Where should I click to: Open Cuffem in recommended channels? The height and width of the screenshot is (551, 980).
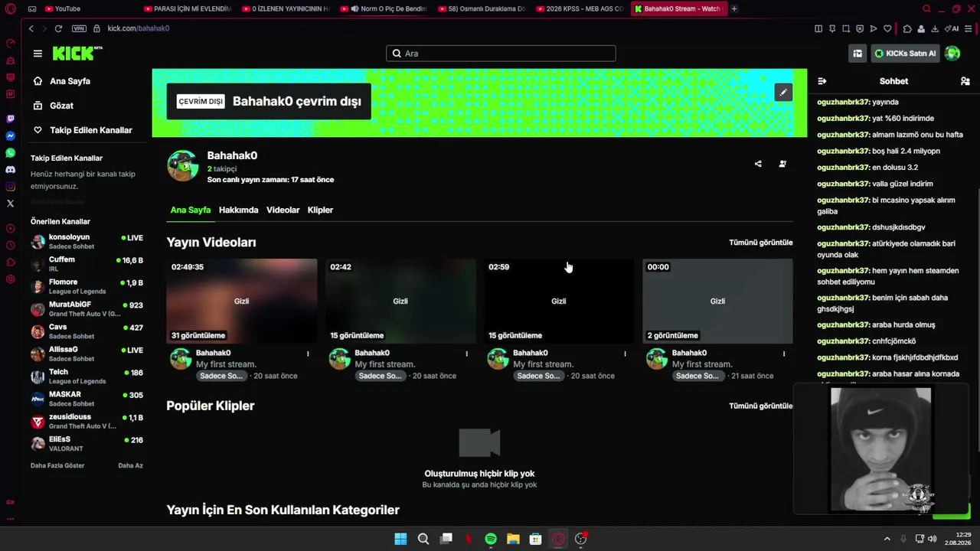(87, 264)
